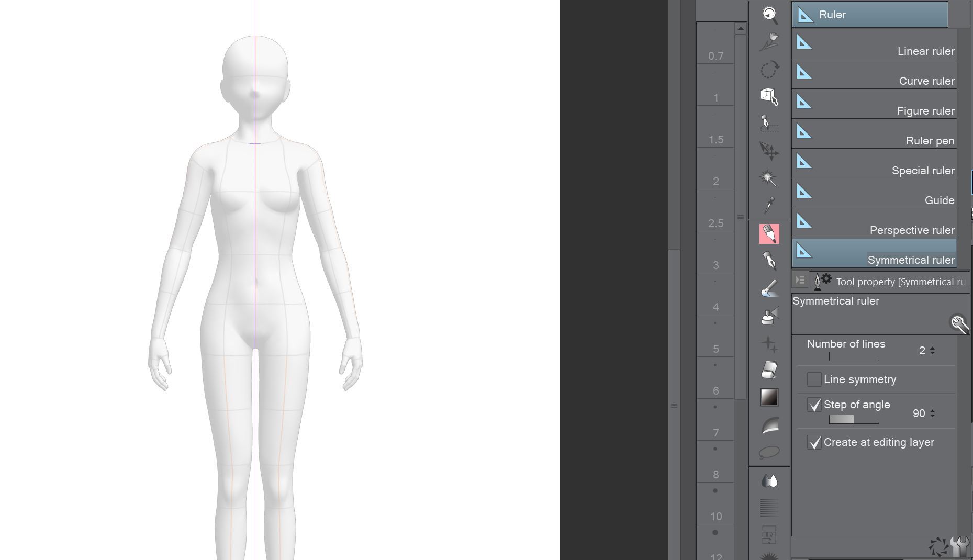Adjust Number of lines stepper arrows
973x560 pixels.
point(933,351)
